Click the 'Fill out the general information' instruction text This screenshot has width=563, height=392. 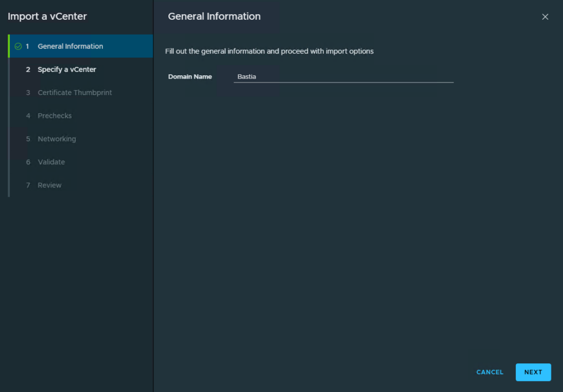tap(269, 51)
